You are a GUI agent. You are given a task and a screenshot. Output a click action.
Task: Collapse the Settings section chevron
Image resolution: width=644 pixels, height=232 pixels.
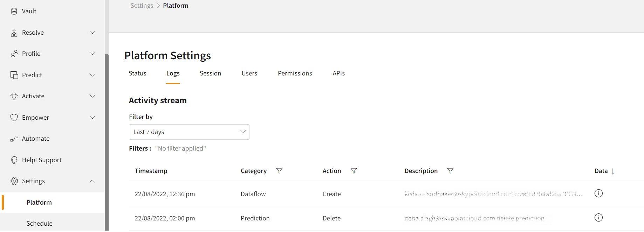(93, 181)
